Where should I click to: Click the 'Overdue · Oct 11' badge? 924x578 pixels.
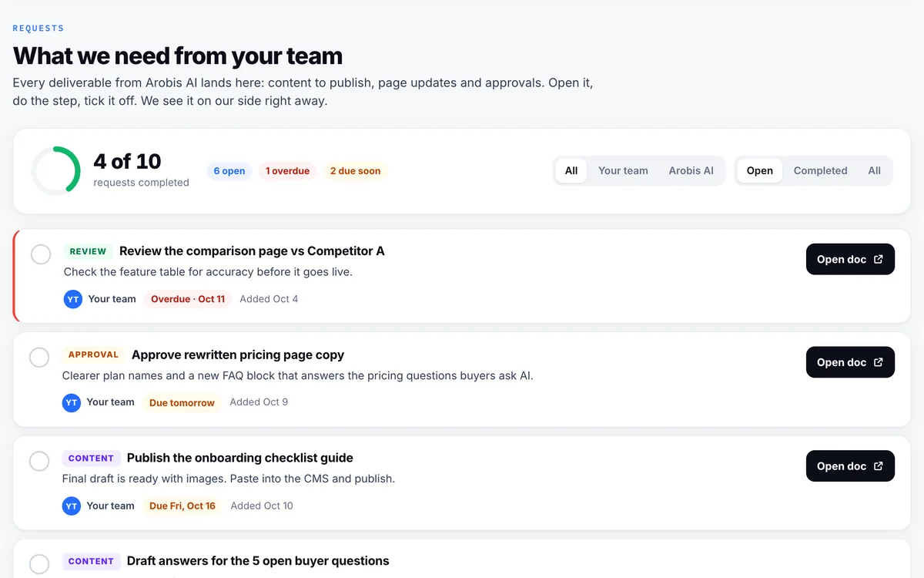[188, 299]
